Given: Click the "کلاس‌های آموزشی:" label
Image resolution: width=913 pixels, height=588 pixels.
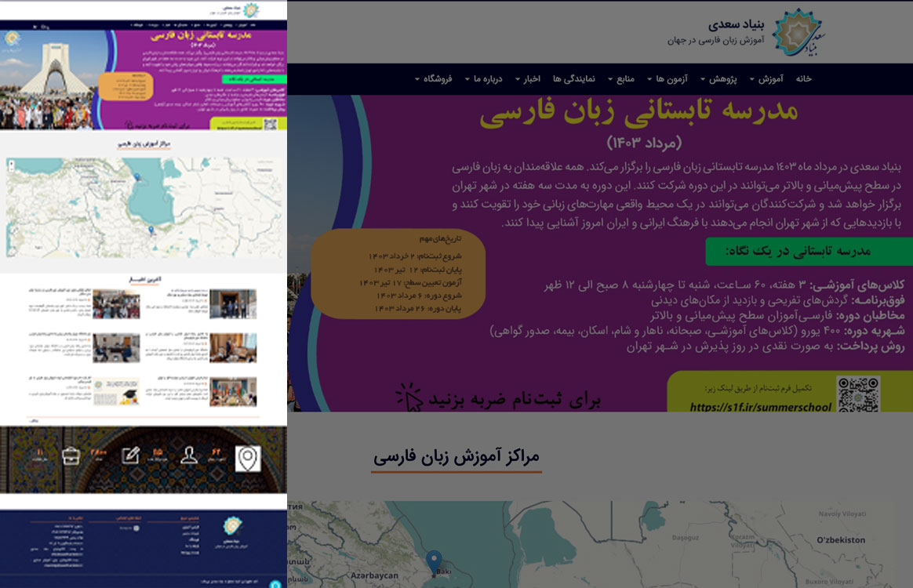Looking at the screenshot, I should coord(857,285).
